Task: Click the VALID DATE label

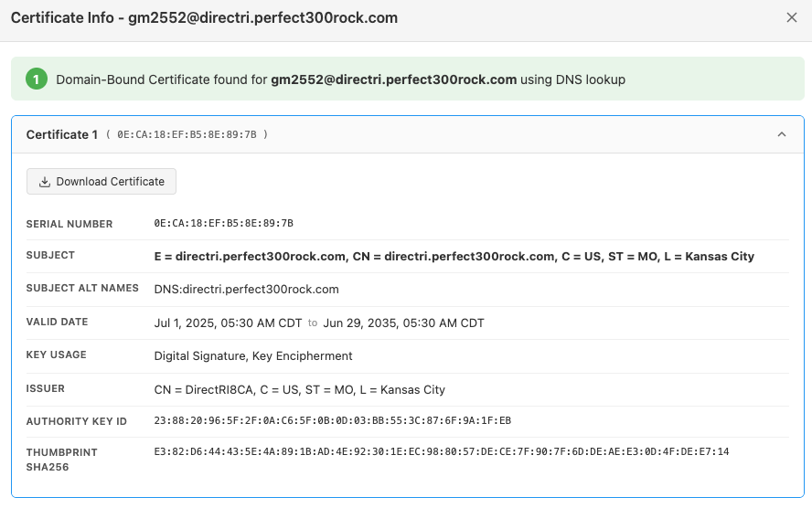Action: coord(57,322)
